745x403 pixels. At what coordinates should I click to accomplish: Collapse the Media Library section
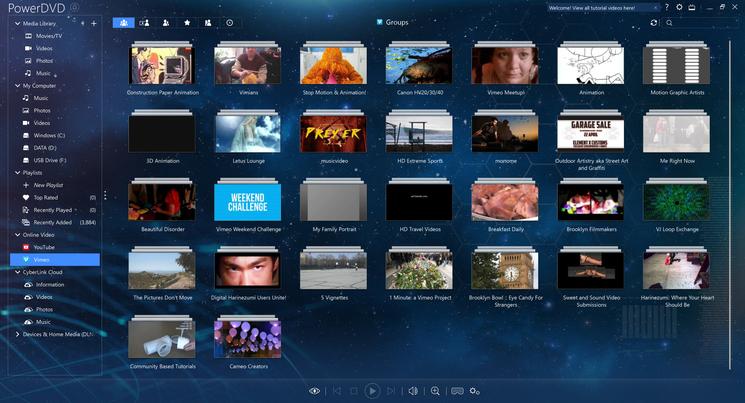tap(18, 23)
